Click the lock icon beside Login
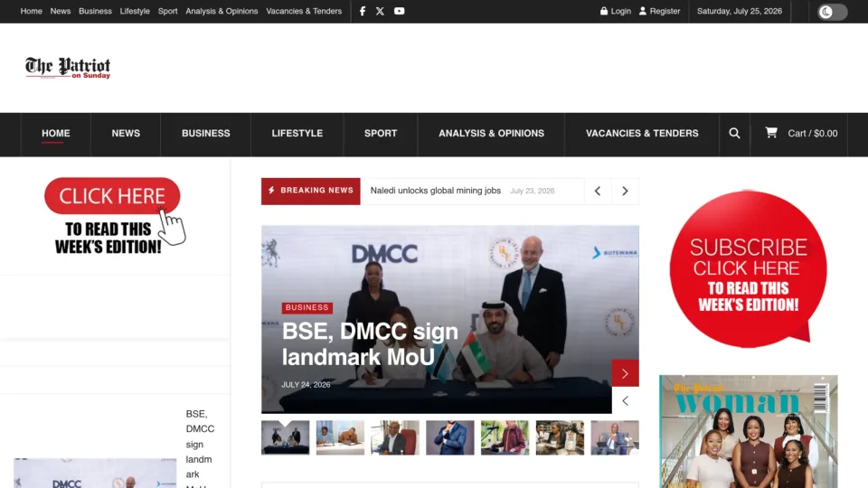This screenshot has height=488, width=868. pyautogui.click(x=604, y=11)
